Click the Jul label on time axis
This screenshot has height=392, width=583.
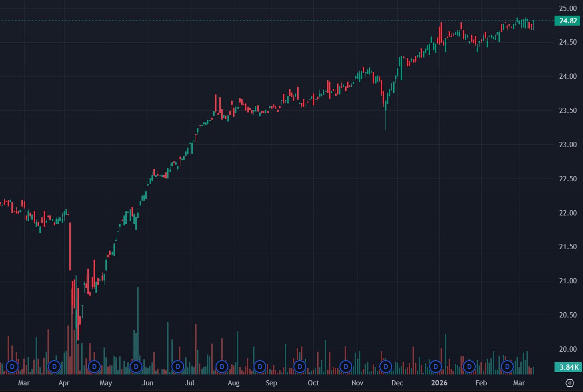coord(189,383)
